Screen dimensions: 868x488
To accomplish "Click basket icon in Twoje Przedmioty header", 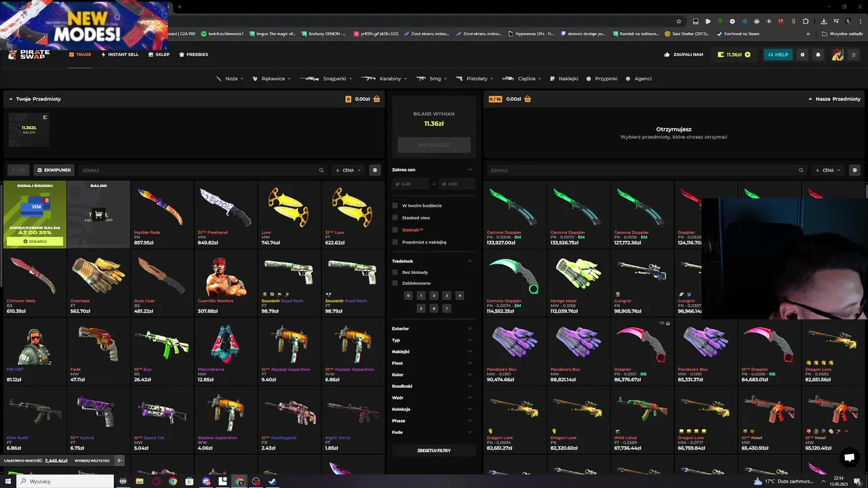I will (x=376, y=99).
